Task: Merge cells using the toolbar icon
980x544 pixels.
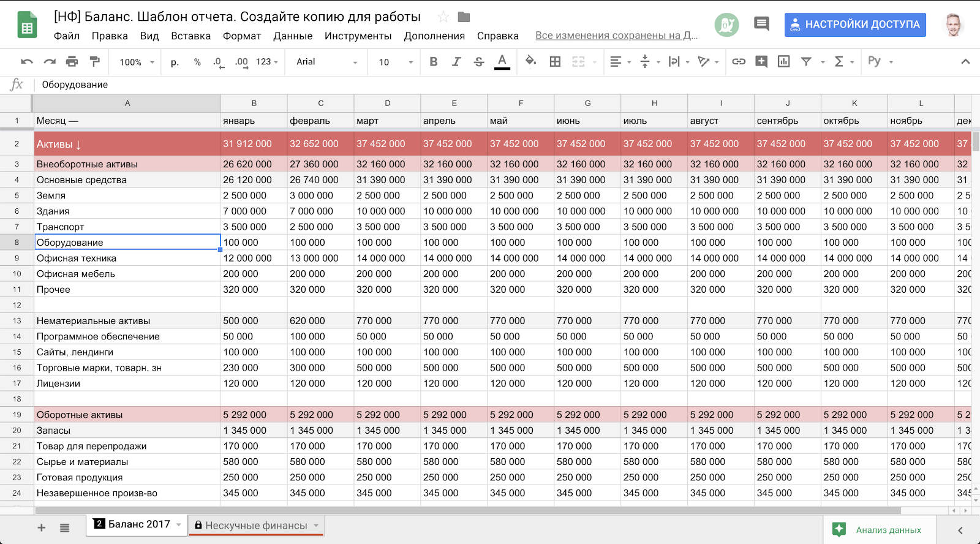Action: pyautogui.click(x=578, y=62)
